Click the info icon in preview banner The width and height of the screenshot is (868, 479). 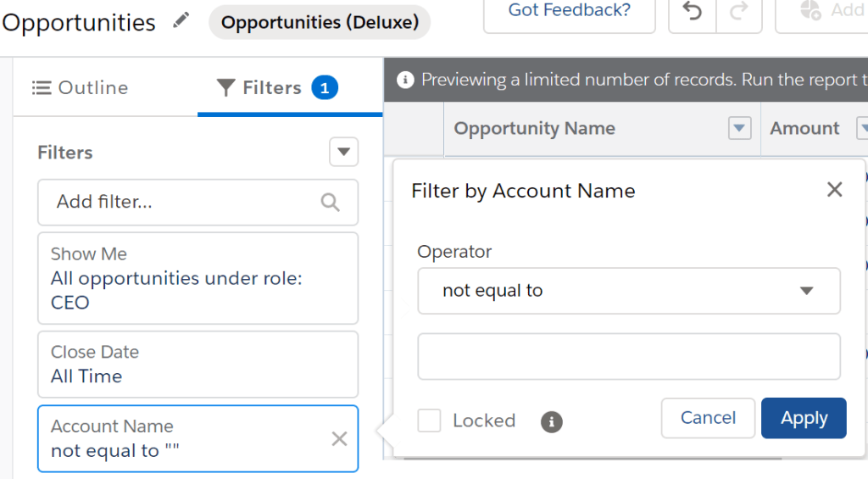pyautogui.click(x=405, y=81)
